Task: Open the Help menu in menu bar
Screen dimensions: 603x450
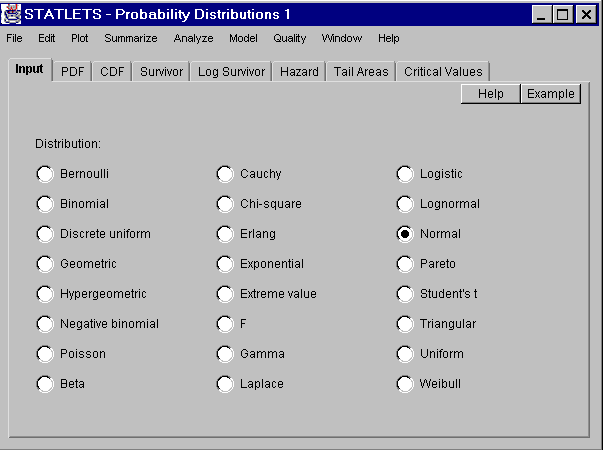Action: 389,38
